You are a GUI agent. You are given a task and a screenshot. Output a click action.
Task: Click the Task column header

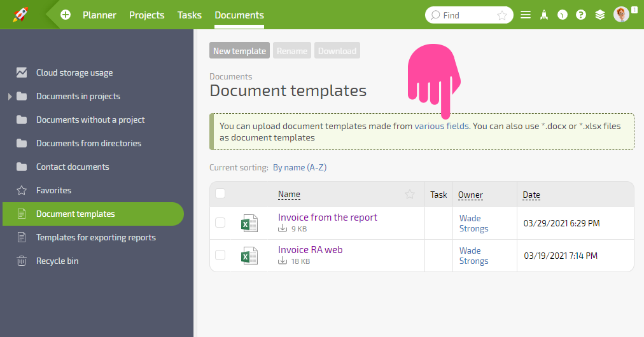[438, 195]
